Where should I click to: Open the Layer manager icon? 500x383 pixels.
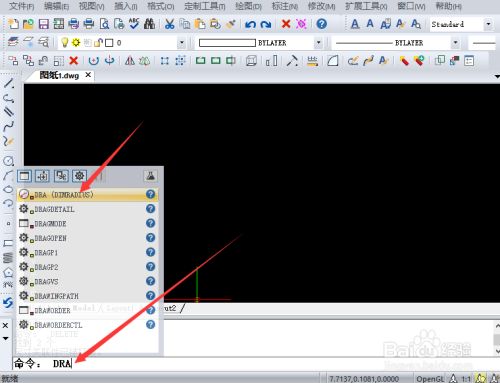tap(13, 42)
